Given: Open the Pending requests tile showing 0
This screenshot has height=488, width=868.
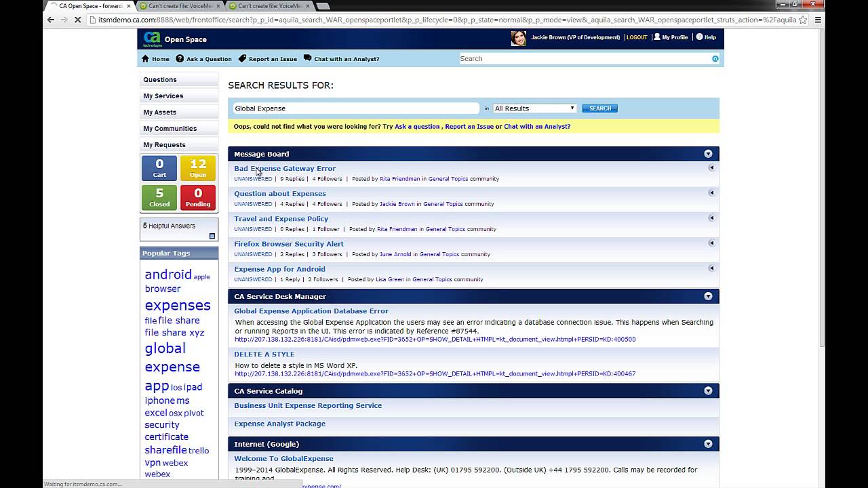Looking at the screenshot, I should pos(198,197).
